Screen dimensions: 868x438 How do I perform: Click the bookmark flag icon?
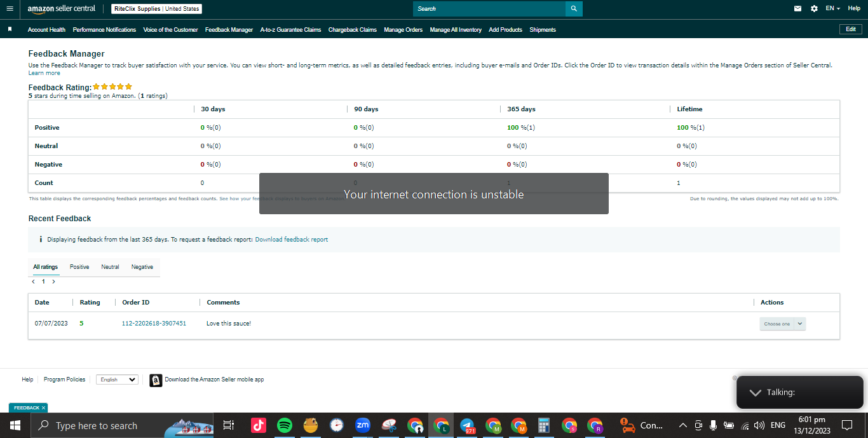pos(10,29)
